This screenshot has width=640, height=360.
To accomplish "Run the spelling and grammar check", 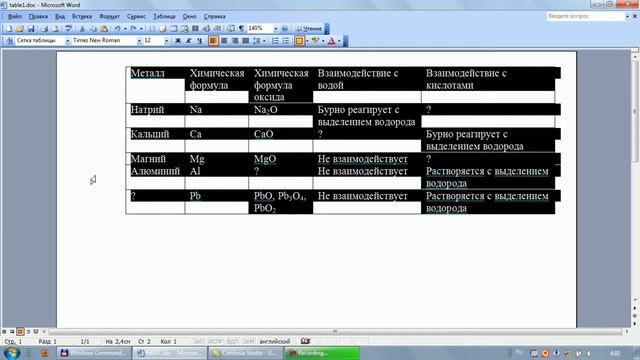I will point(69,29).
